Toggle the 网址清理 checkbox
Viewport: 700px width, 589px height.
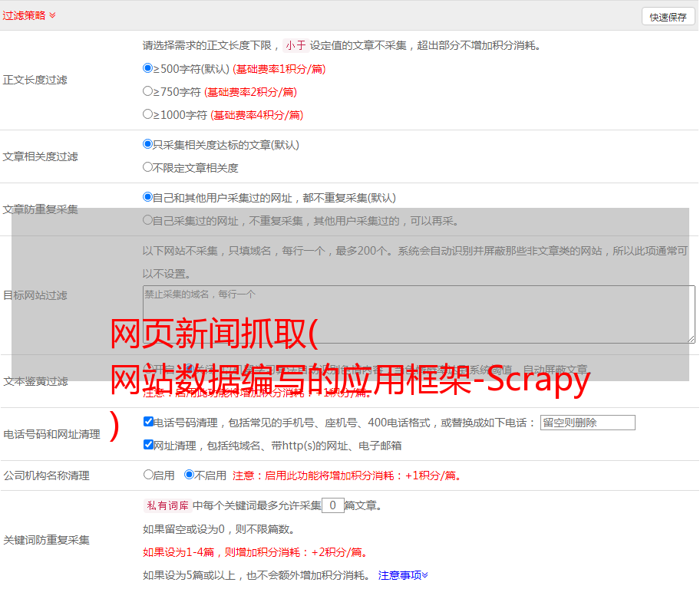click(148, 445)
